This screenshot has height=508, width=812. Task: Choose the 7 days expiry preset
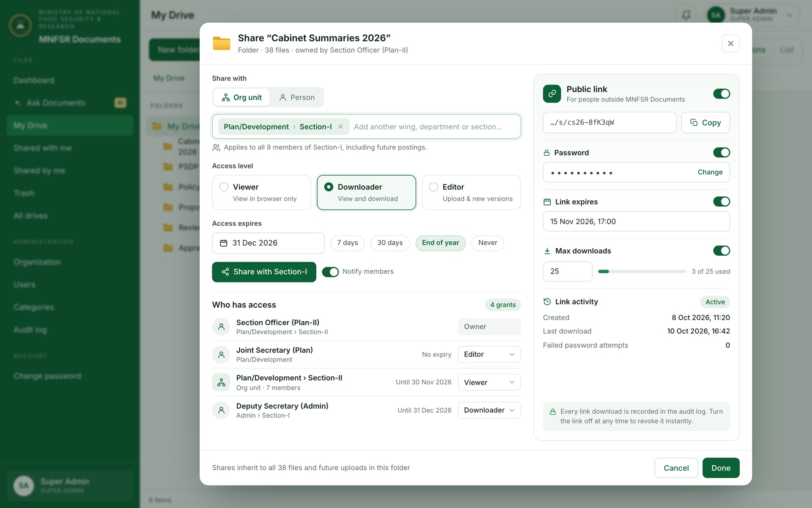348,243
